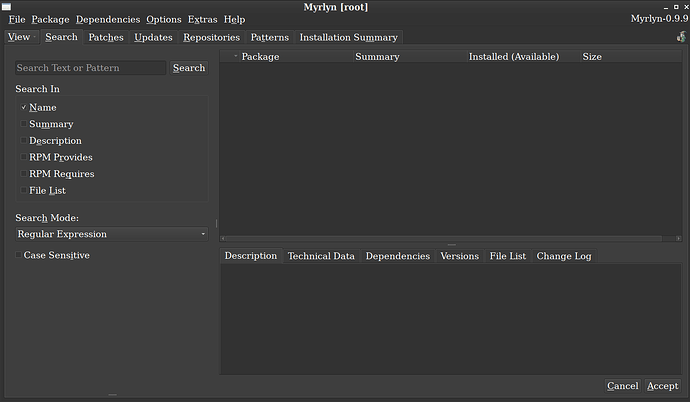The image size is (690, 402).
Task: Open the Search Mode dropdown
Action: coord(111,234)
